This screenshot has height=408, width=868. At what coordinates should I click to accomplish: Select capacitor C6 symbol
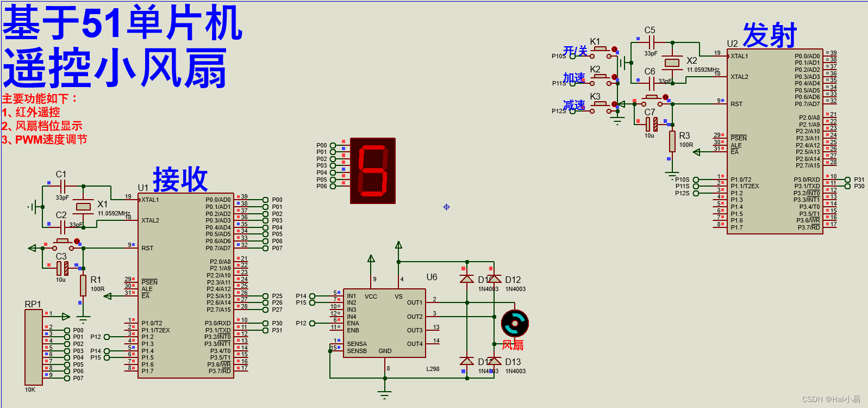point(652,83)
